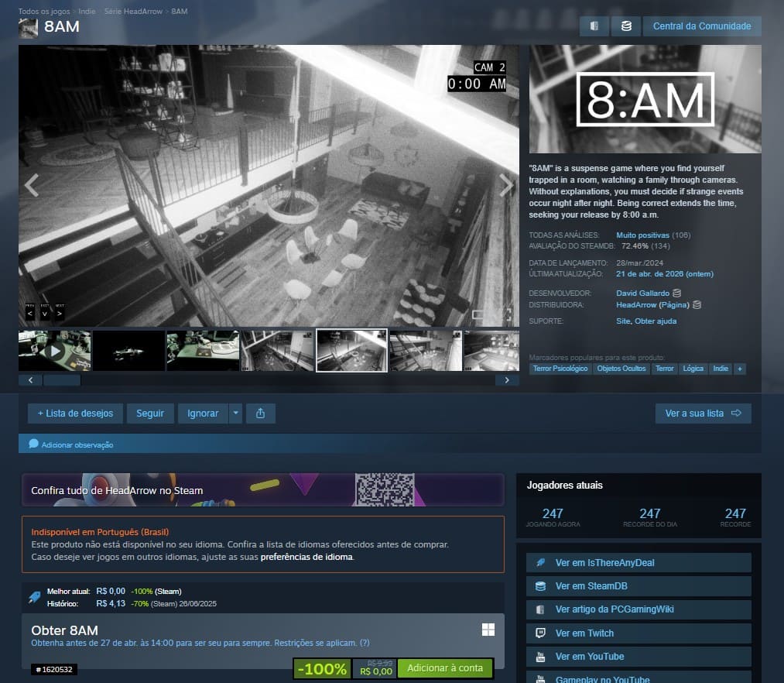This screenshot has height=683, width=784.
Task: Click the SteamDB icon button in header
Action: point(625,26)
